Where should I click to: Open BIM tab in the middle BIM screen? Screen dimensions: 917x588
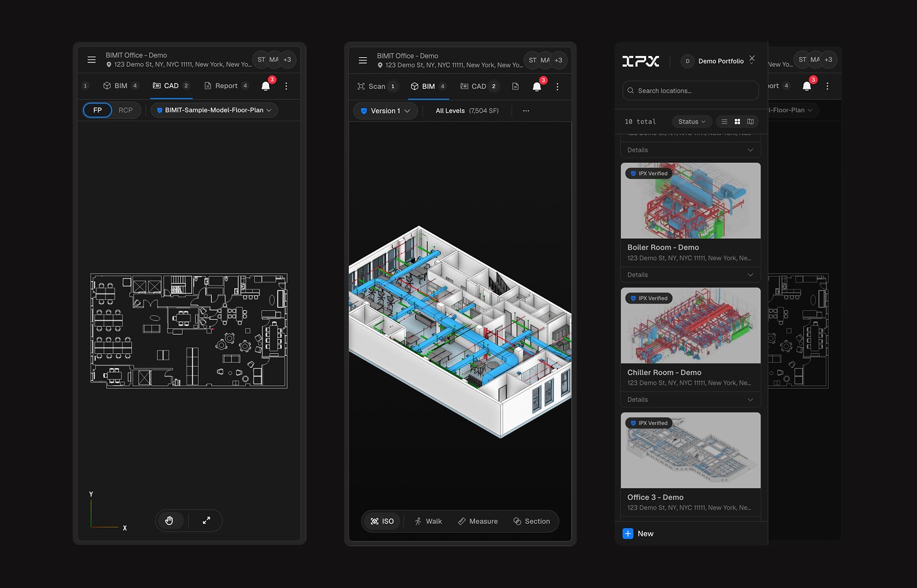429,86
